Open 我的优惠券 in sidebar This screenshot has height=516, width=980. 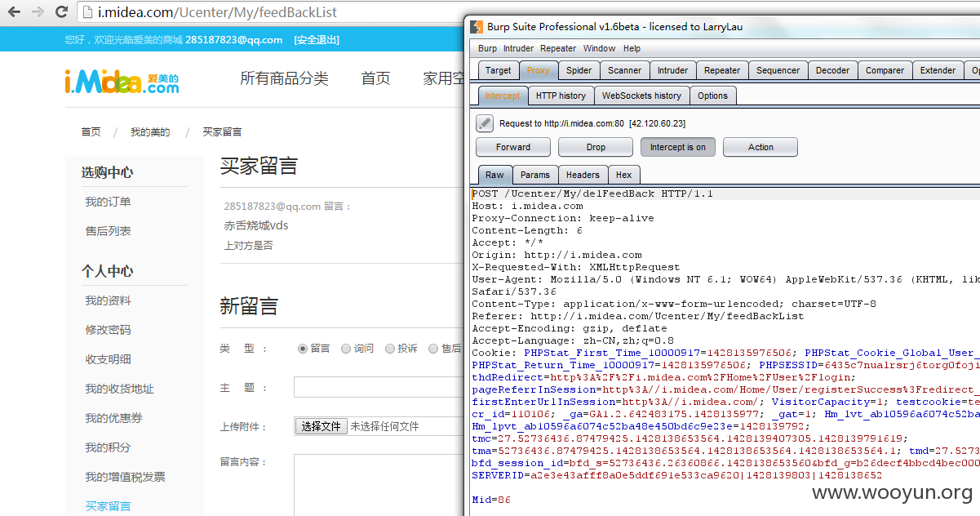[x=113, y=418]
